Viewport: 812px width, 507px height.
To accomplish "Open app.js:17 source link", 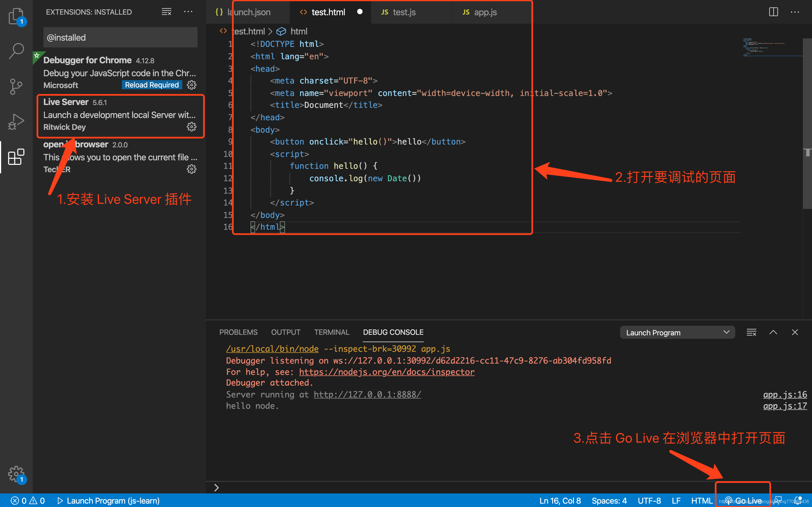I will click(x=785, y=406).
